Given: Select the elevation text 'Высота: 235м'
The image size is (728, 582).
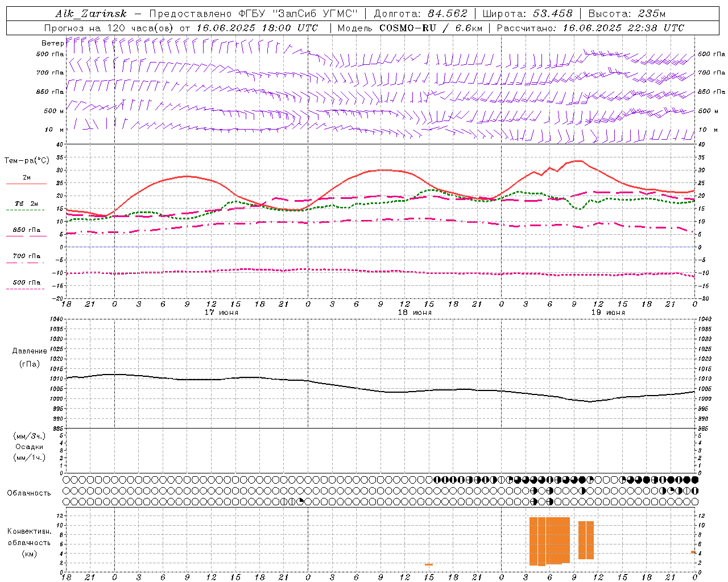Looking at the screenshot, I should tap(627, 14).
